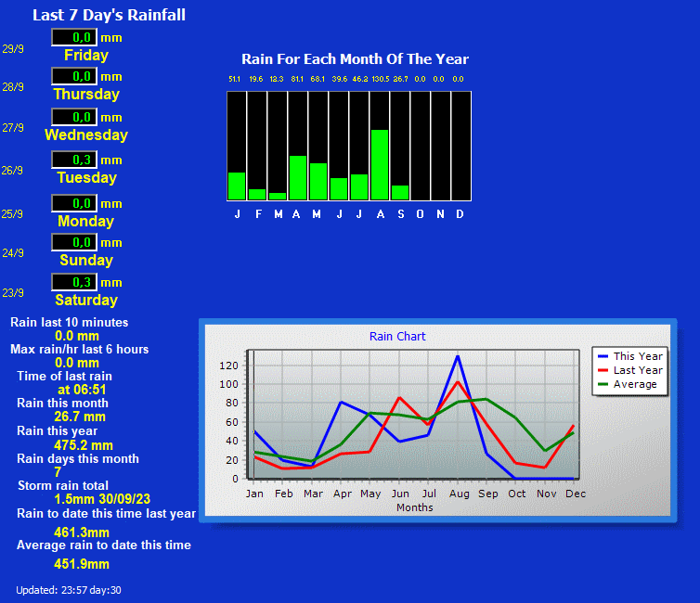
Task: Click the Tuesday 26/9 rainfall value box
Action: click(x=74, y=160)
